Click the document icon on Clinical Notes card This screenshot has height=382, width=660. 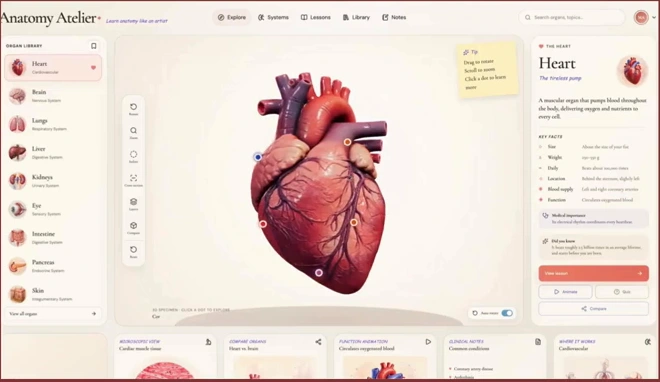538,342
